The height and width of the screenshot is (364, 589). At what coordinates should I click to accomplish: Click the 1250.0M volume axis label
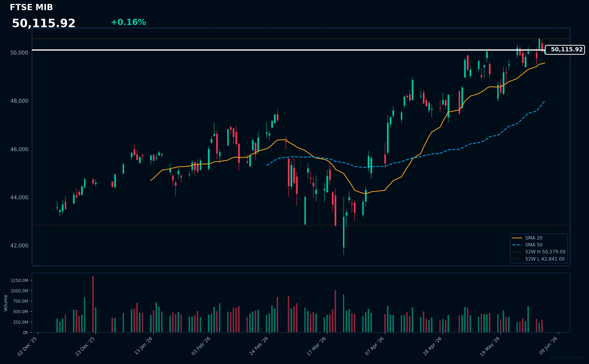19,281
